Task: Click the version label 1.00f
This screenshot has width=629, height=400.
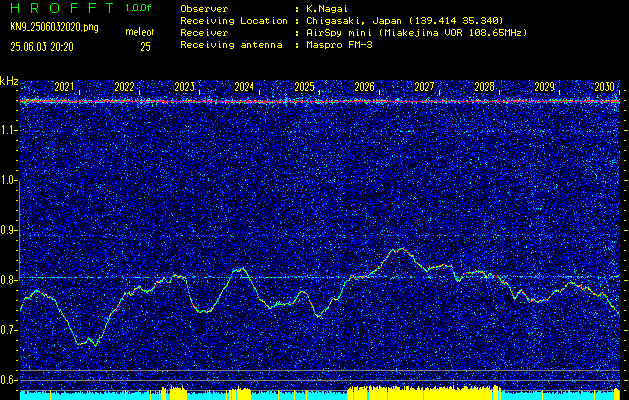Action: point(138,8)
